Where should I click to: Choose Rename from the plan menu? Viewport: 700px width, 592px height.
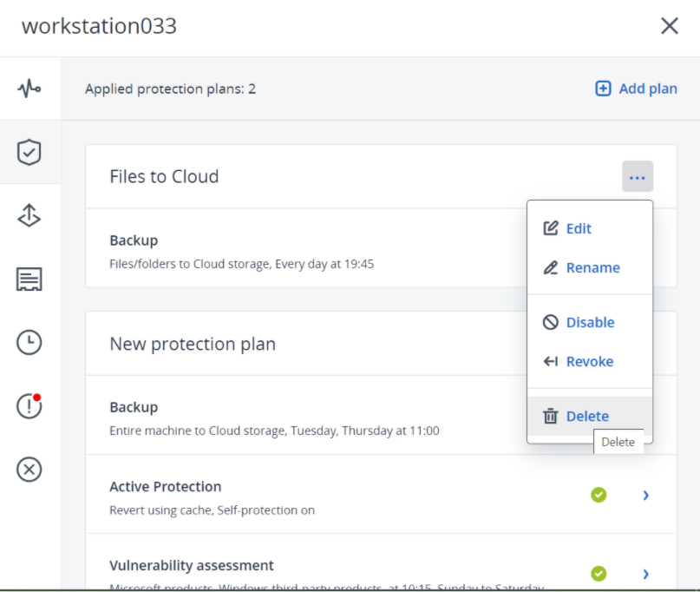point(590,267)
